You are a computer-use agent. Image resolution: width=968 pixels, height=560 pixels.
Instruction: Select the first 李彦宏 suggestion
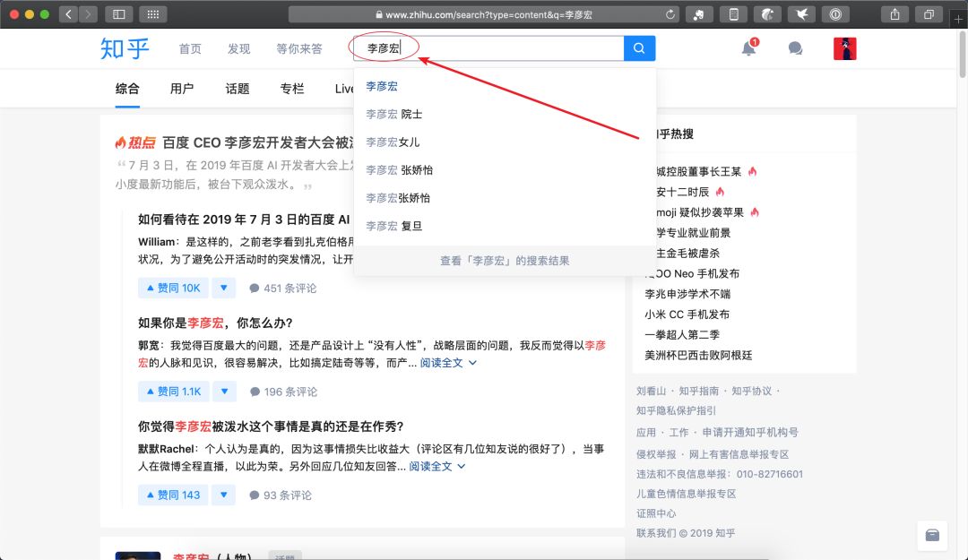point(505,86)
